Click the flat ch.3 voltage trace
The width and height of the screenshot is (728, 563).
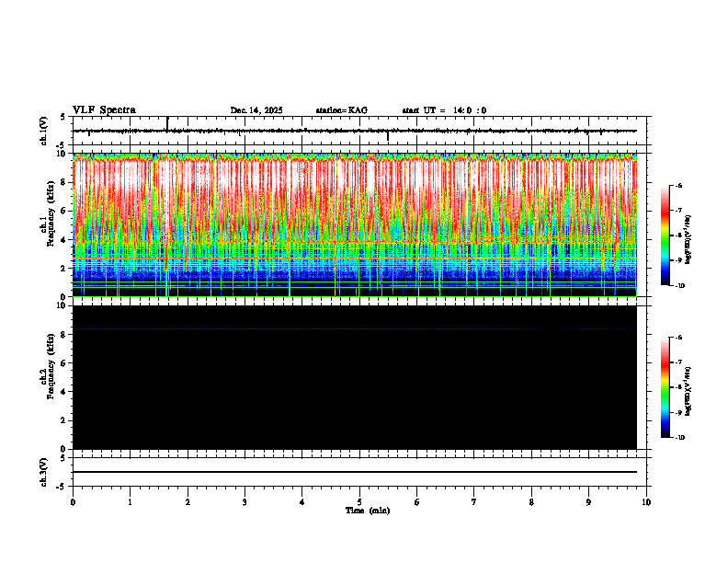coord(354,472)
